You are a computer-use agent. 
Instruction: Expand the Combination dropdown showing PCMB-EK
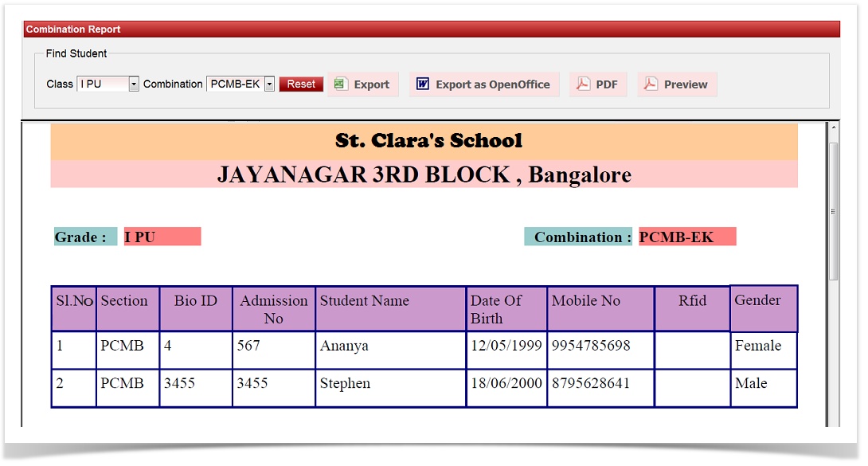pos(240,84)
